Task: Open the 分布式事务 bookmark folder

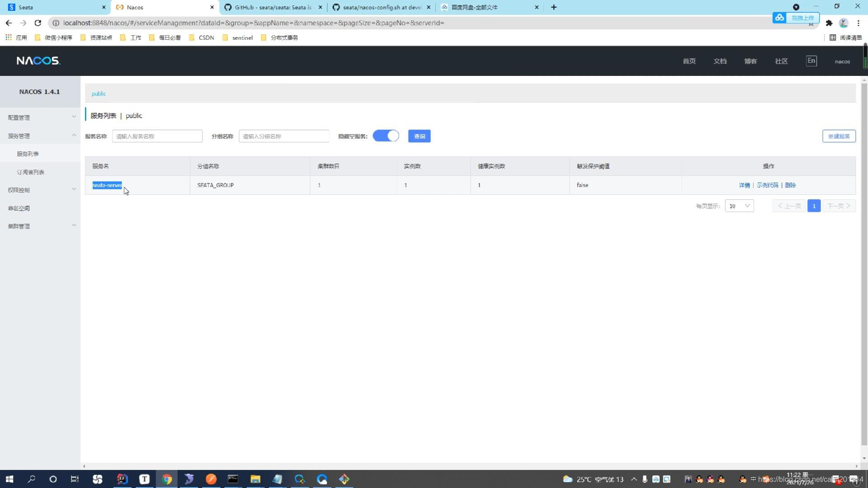Action: tap(279, 38)
